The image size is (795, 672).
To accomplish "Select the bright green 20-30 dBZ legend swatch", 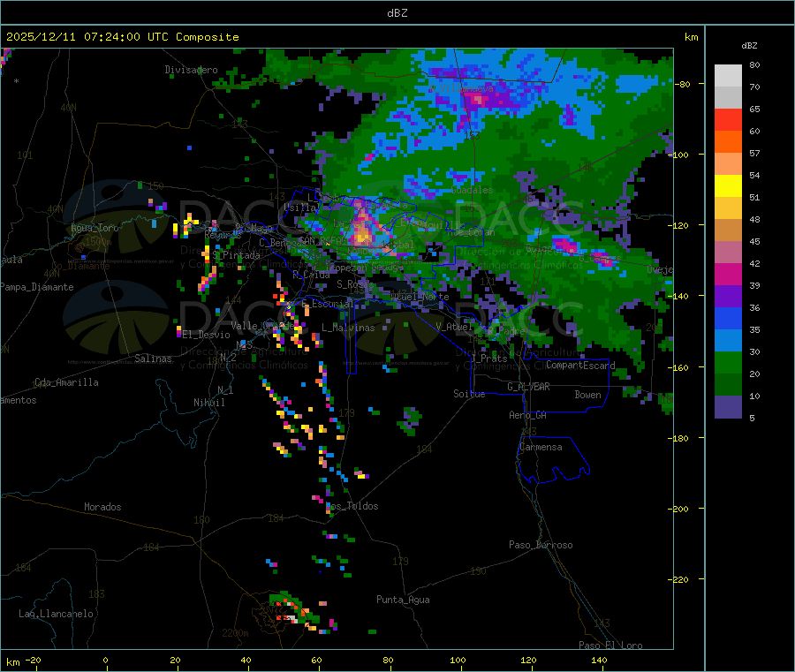I will [728, 362].
